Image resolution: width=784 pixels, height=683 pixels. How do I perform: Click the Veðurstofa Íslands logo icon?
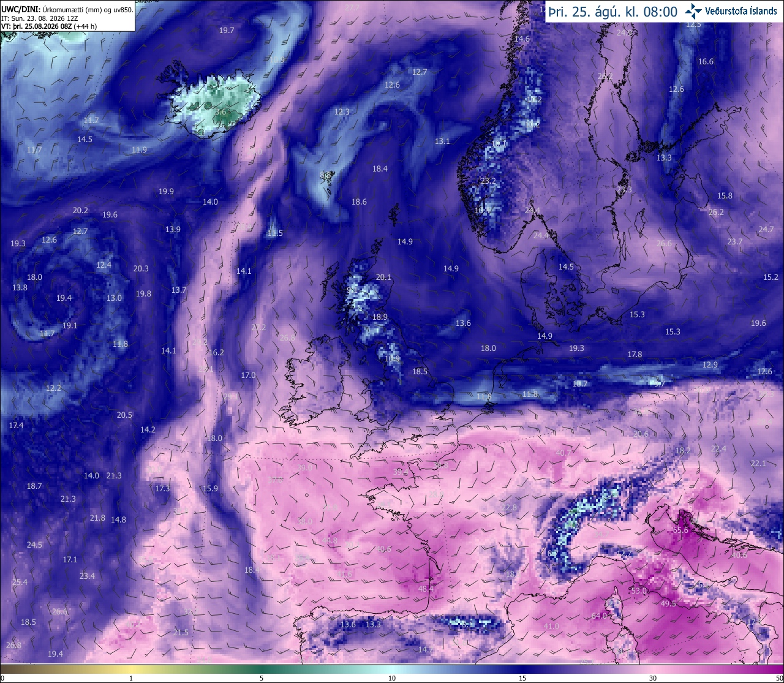694,10
